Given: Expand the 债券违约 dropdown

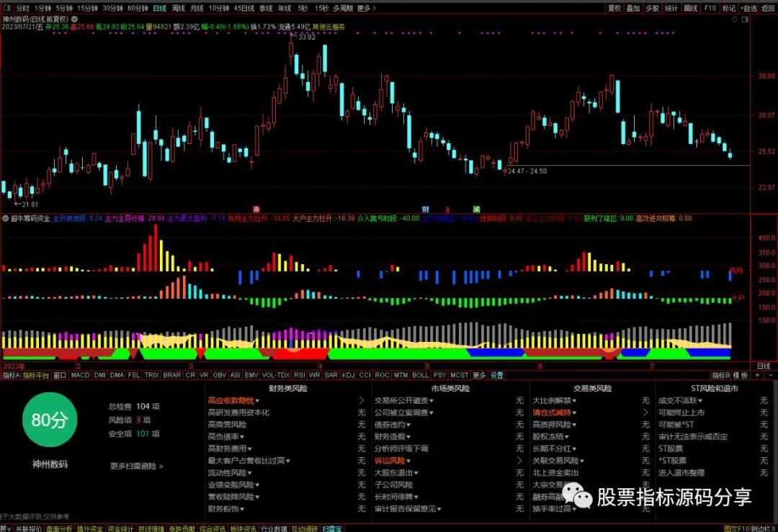Looking at the screenshot, I should [x=393, y=425].
